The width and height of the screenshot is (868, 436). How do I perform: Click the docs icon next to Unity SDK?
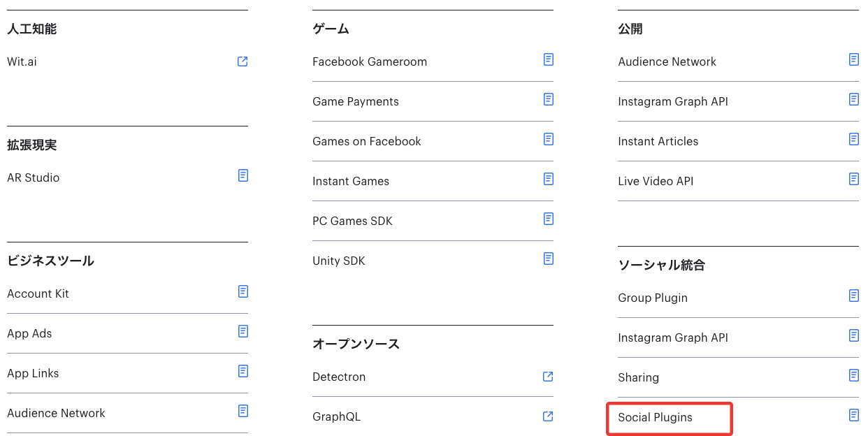tap(549, 259)
